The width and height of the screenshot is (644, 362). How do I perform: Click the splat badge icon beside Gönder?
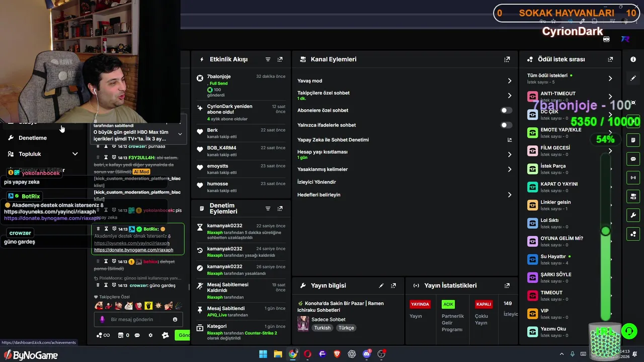tap(165, 335)
